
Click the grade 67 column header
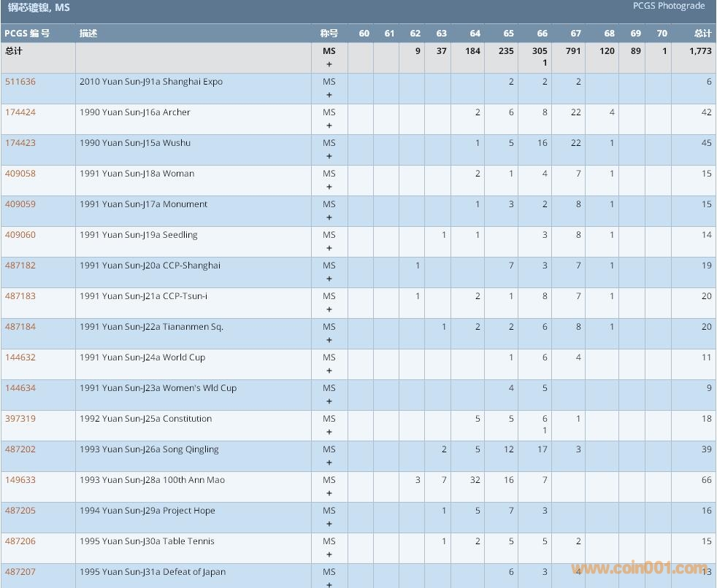click(576, 34)
